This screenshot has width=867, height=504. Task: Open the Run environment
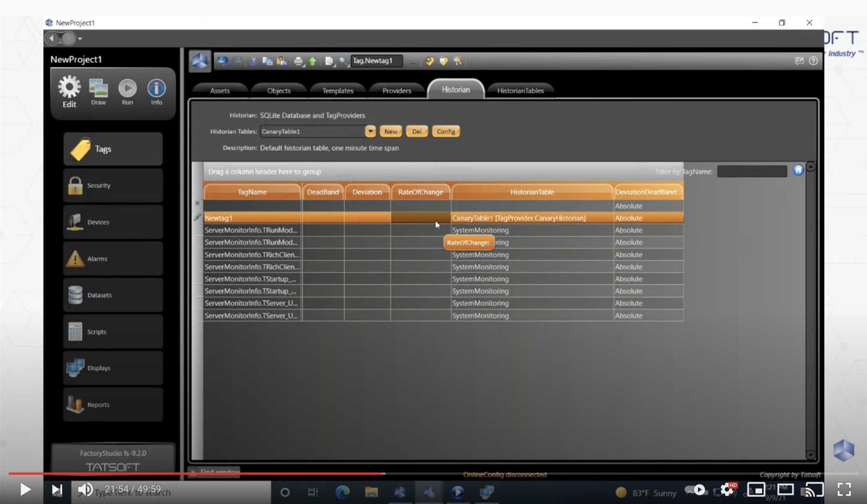click(127, 92)
